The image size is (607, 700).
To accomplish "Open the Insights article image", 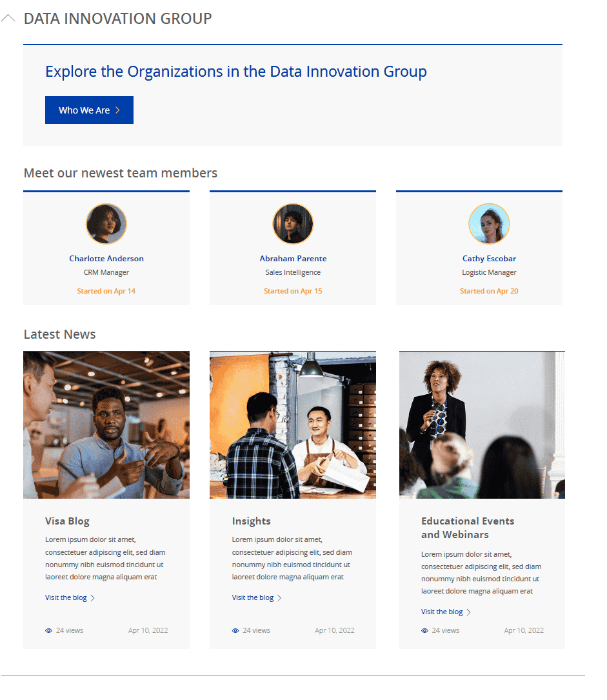I will coord(293,425).
